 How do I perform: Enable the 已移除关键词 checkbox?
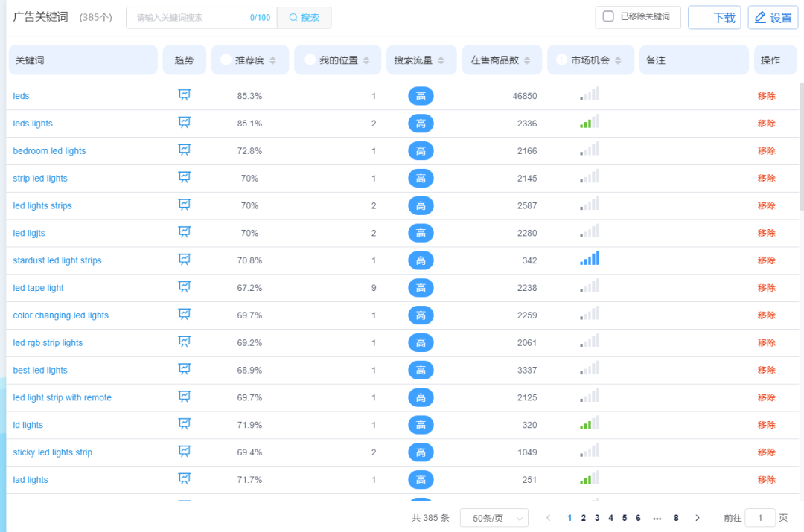coord(607,17)
